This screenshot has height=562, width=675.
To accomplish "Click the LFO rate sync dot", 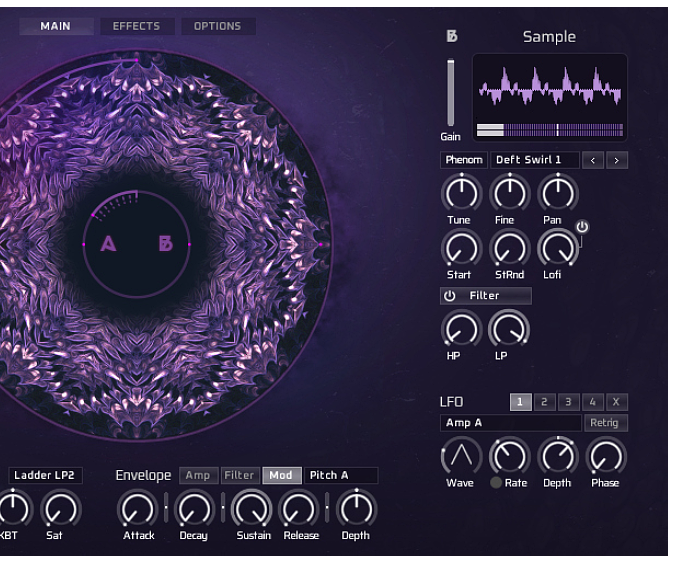I will 496,483.
